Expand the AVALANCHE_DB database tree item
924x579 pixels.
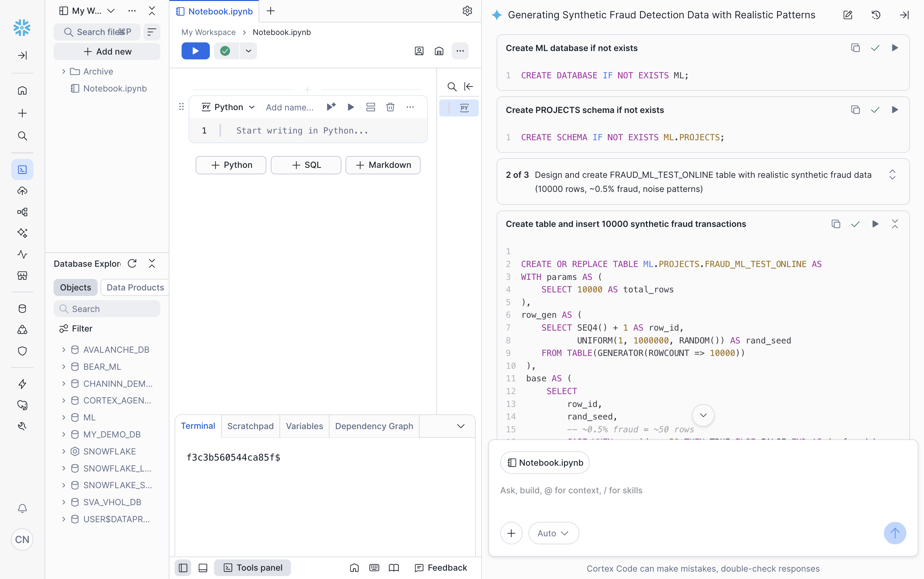[x=64, y=349]
